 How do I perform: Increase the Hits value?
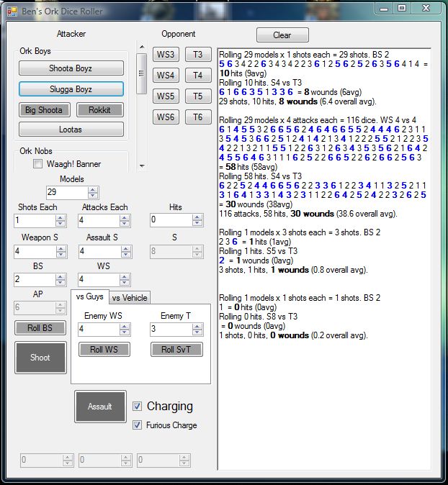tap(197, 217)
